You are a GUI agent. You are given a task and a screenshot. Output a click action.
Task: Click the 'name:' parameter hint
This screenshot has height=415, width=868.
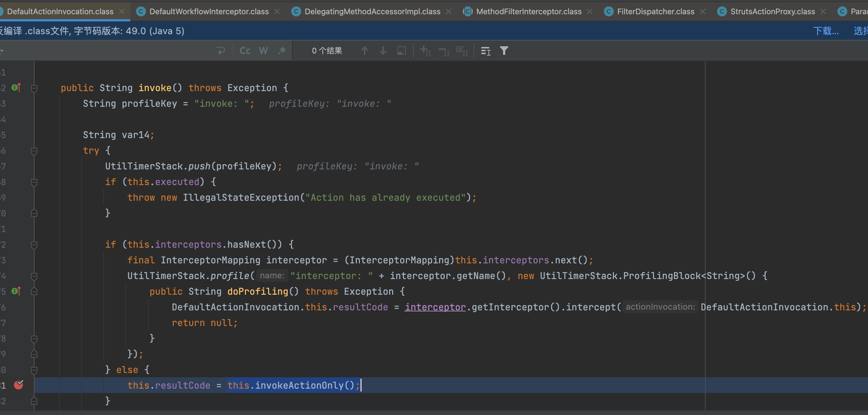pyautogui.click(x=272, y=275)
